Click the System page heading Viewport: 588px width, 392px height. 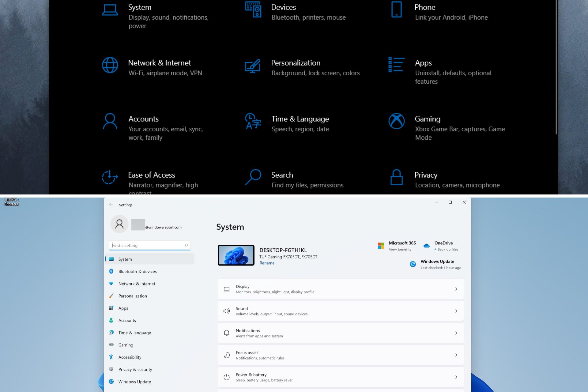(230, 227)
